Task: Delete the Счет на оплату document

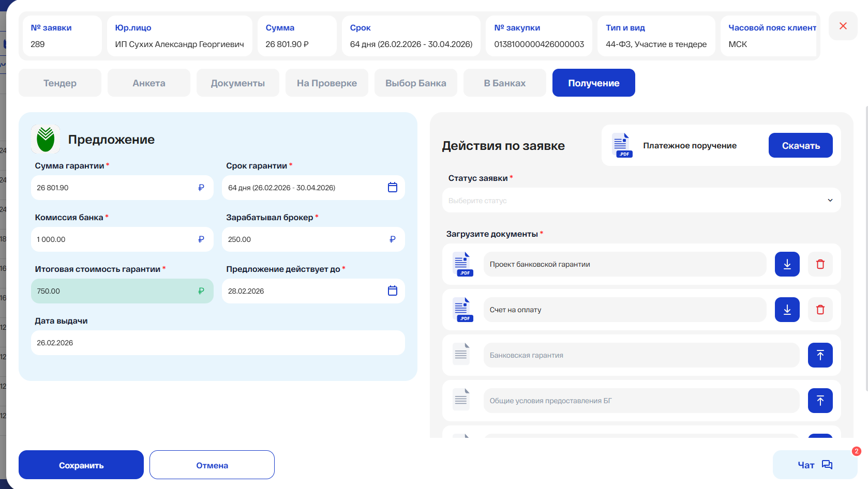Action: pyautogui.click(x=820, y=310)
